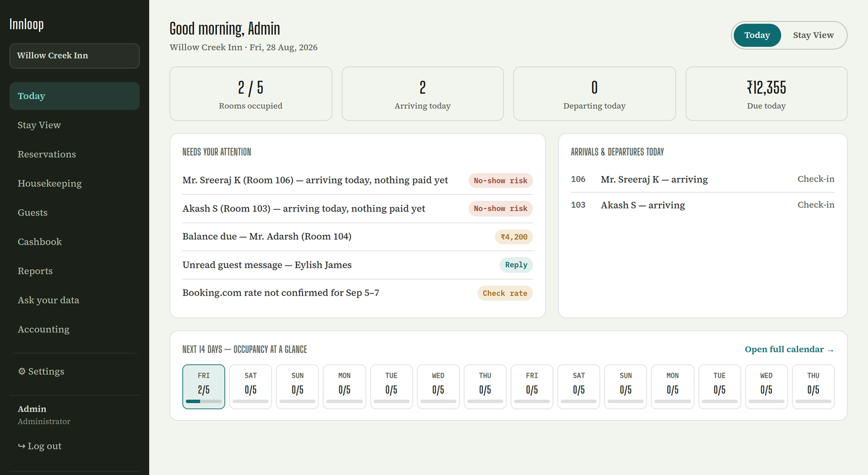Open the Admin Administrator profile

click(44, 415)
